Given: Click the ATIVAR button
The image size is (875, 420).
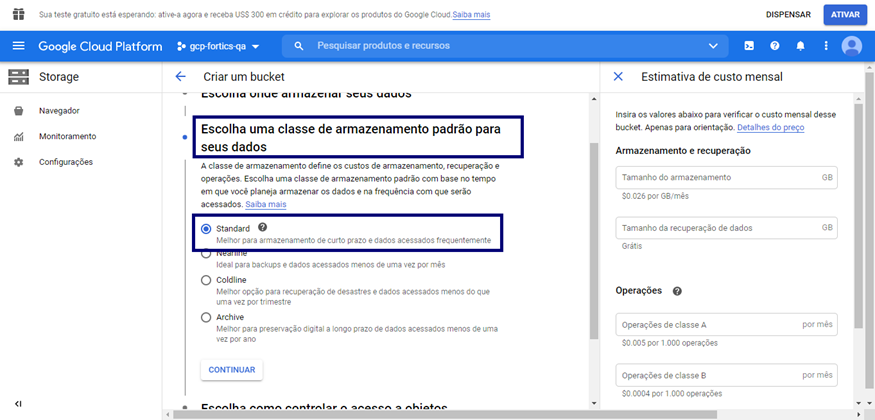Looking at the screenshot, I should pyautogui.click(x=845, y=15).
